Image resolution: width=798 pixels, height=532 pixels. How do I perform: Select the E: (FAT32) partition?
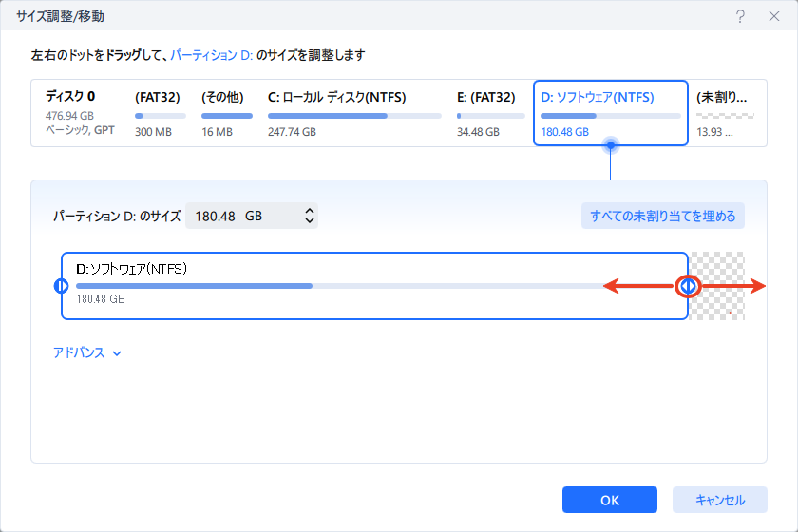(490, 114)
